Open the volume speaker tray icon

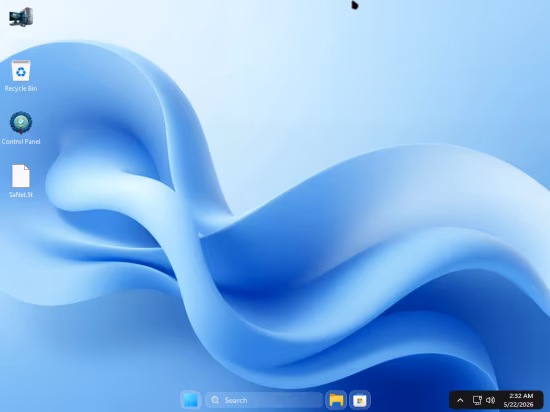pos(490,400)
